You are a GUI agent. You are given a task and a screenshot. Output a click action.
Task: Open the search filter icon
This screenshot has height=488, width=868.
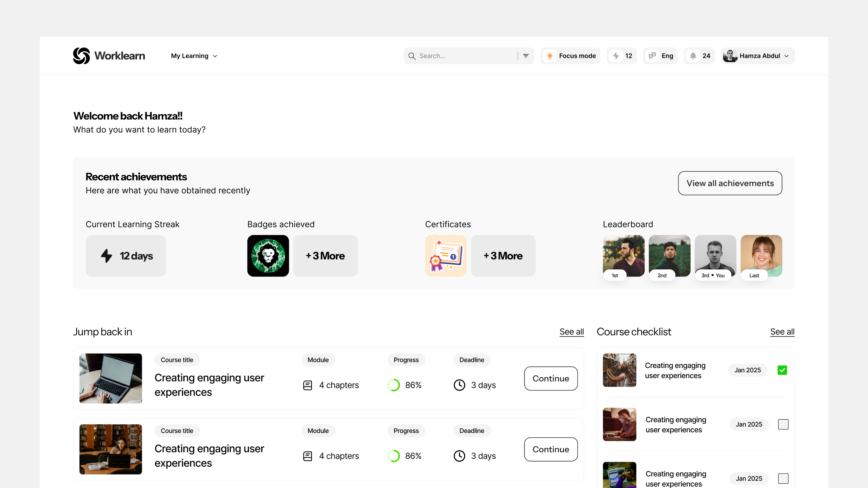[526, 56]
